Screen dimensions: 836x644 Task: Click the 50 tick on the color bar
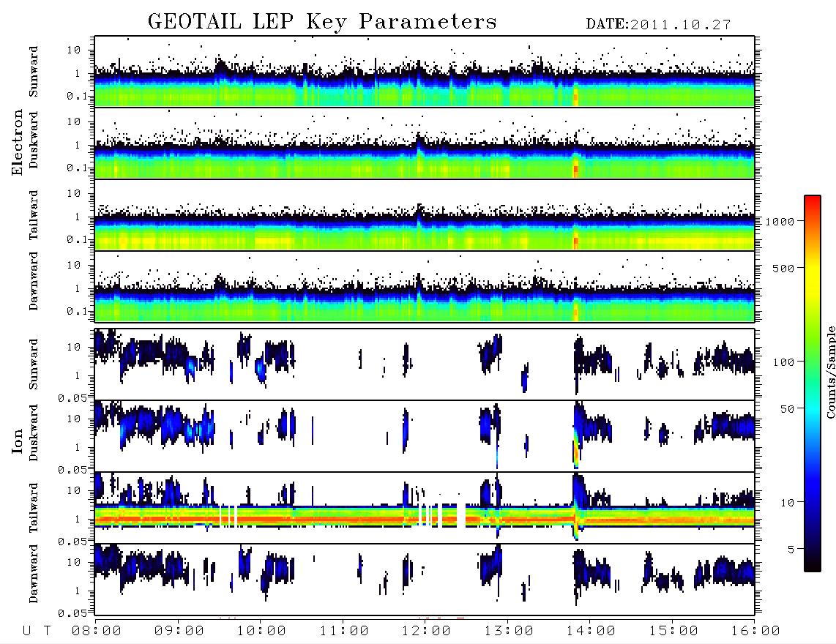pyautogui.click(x=786, y=409)
